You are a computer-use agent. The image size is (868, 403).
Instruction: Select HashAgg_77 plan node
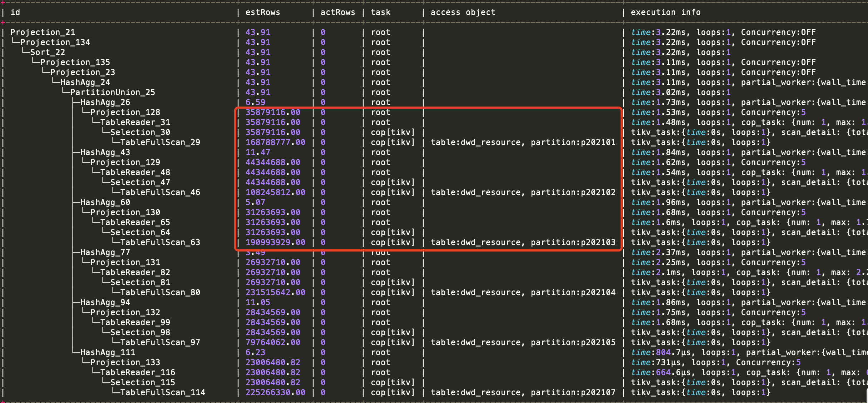coord(105,252)
